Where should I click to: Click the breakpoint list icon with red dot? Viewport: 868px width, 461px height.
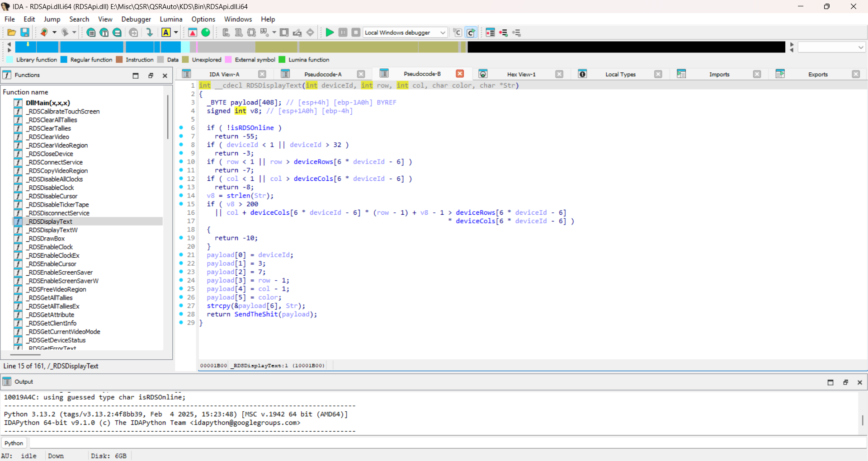[x=490, y=33]
